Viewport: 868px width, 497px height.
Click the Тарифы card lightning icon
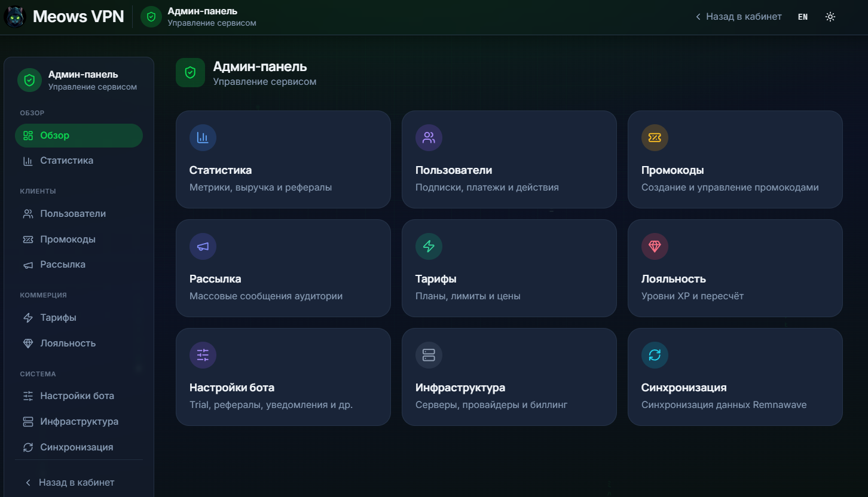coord(429,247)
